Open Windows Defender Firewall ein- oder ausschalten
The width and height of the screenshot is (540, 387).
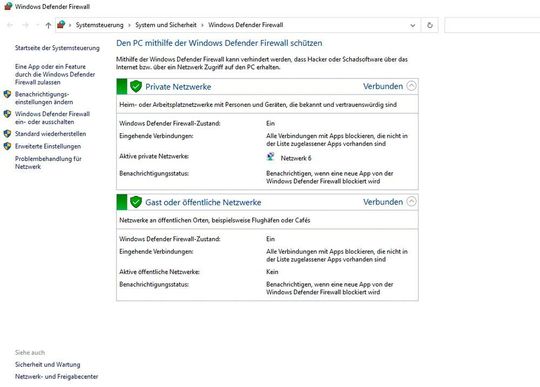click(x=52, y=118)
